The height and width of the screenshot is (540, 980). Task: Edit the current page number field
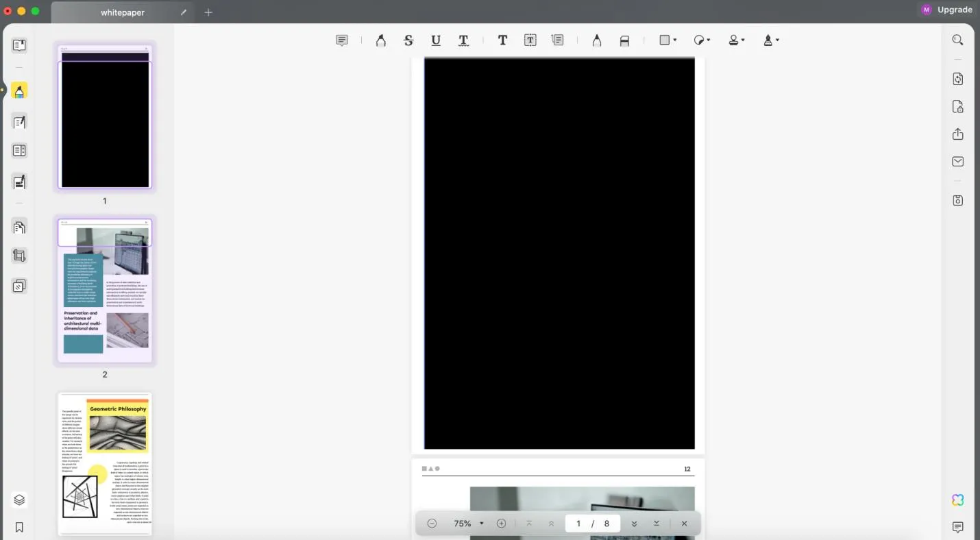(x=578, y=524)
